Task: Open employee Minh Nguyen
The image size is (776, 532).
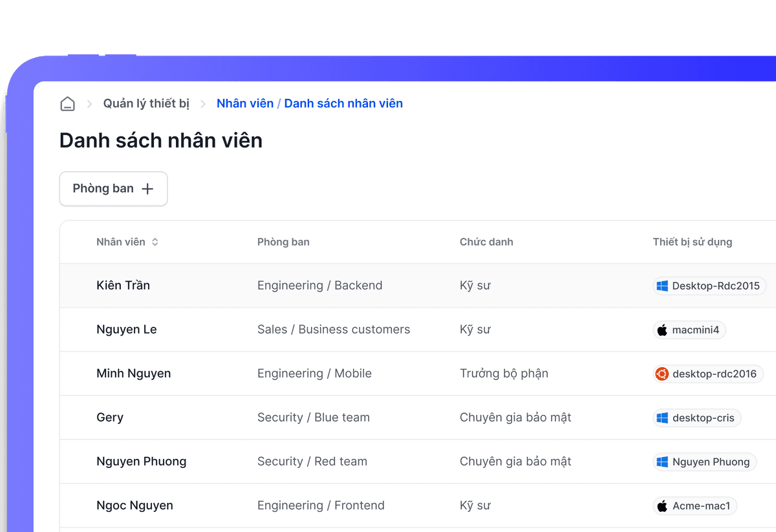Action: click(133, 374)
